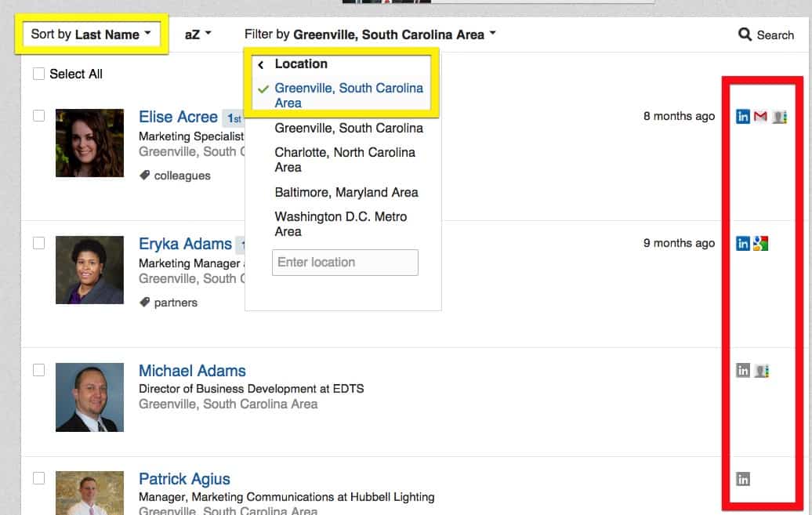This screenshot has width=812, height=515.
Task: Click the Enter location text field
Action: [x=345, y=263]
